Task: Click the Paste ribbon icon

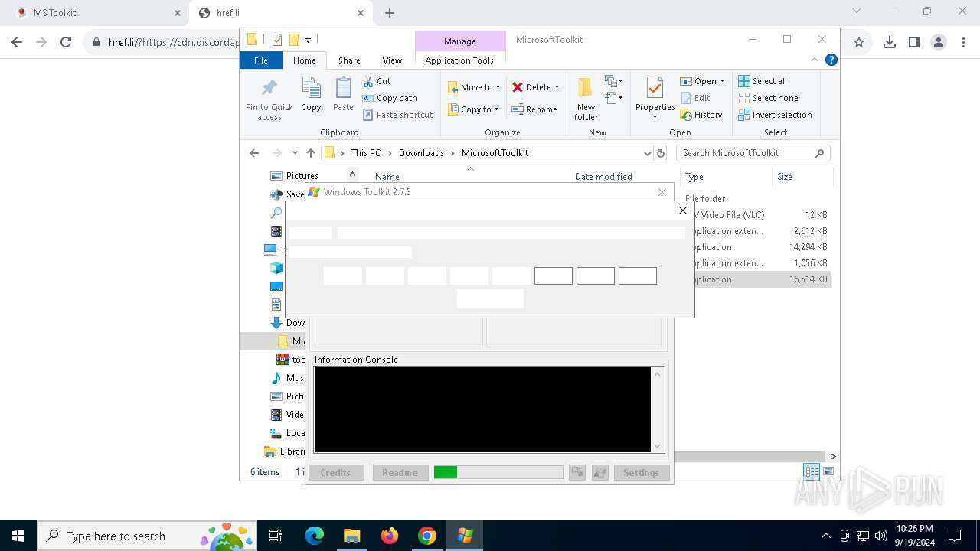Action: pos(343,94)
